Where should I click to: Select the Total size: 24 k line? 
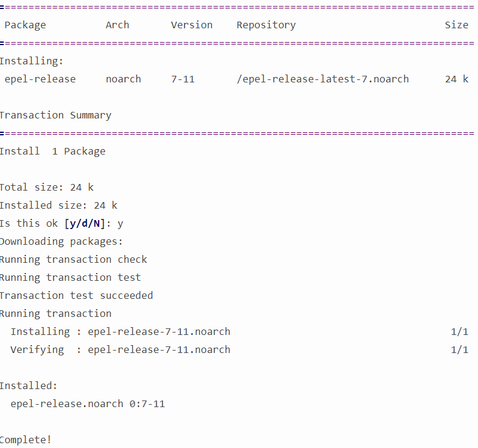pyautogui.click(x=46, y=188)
